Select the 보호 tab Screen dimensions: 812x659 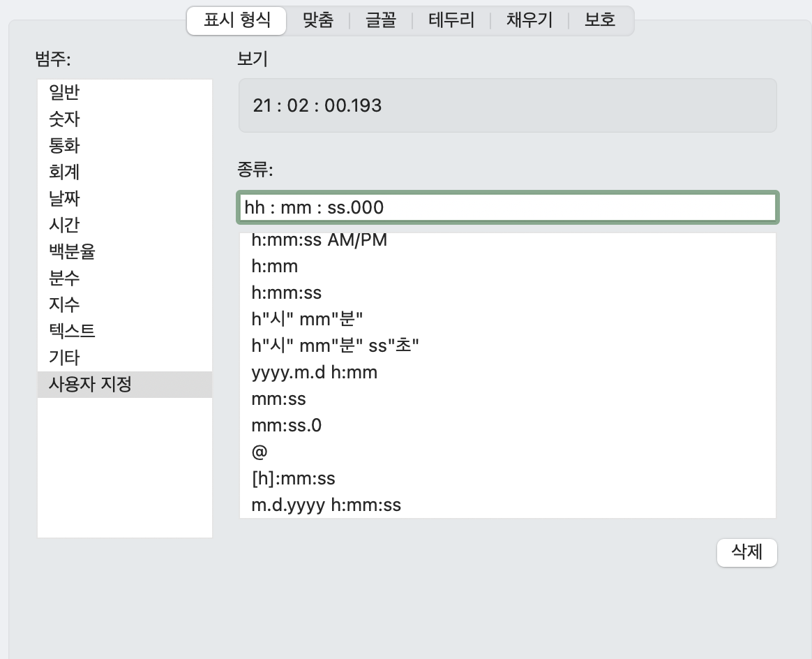(599, 20)
